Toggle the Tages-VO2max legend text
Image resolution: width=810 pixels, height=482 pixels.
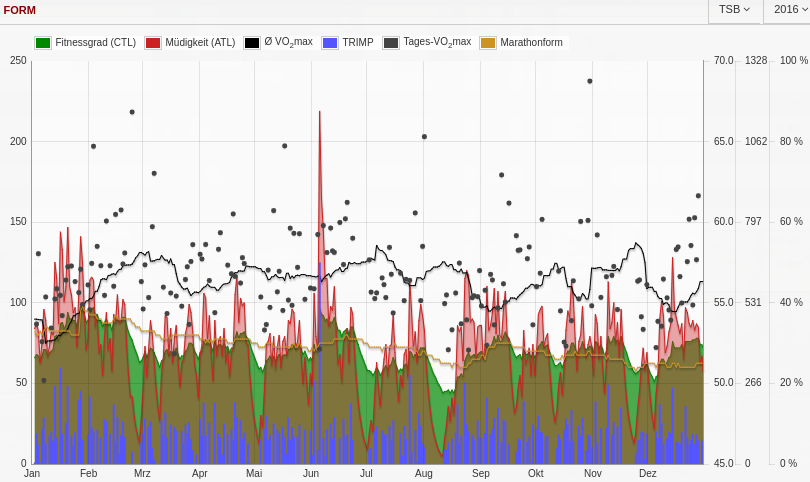pyautogui.click(x=437, y=43)
